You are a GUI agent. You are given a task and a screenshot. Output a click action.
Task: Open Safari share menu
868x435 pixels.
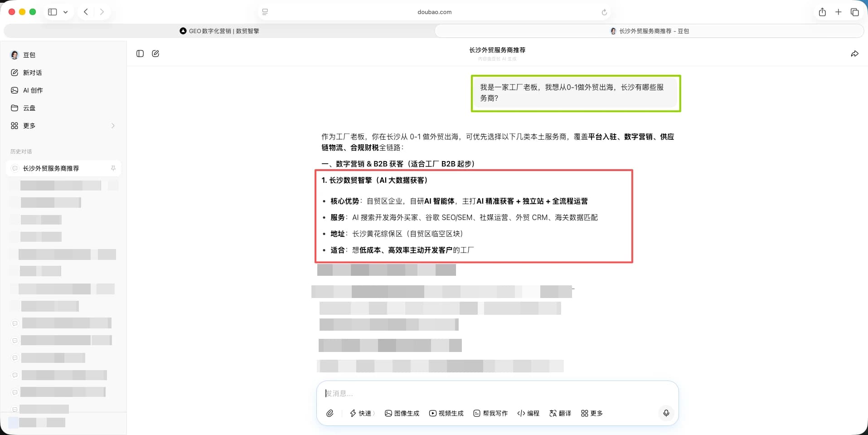point(822,12)
